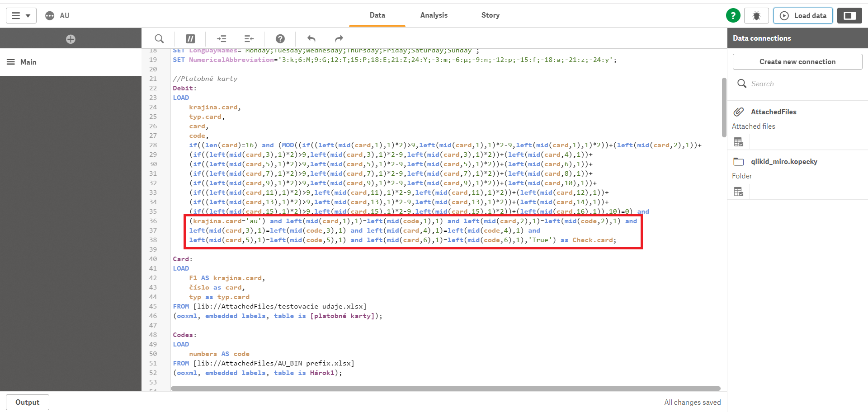This screenshot has height=412, width=868.
Task: Expand the hamburger menu options
Action: tap(20, 15)
